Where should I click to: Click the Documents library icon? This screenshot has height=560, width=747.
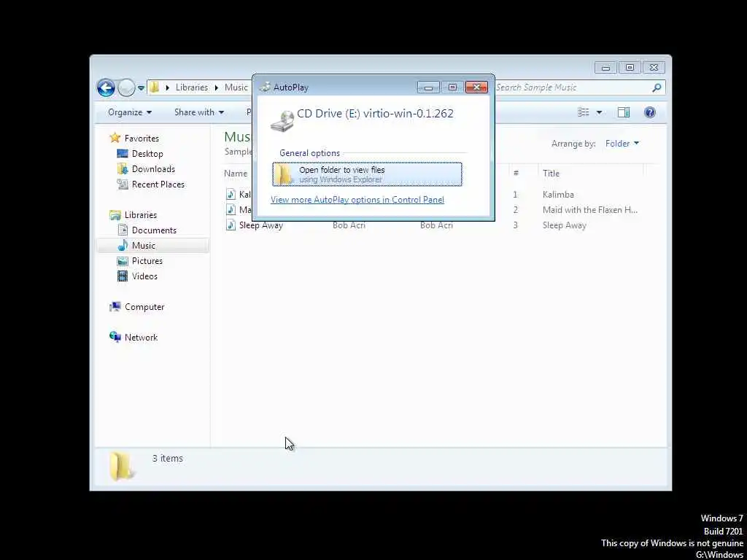[123, 230]
